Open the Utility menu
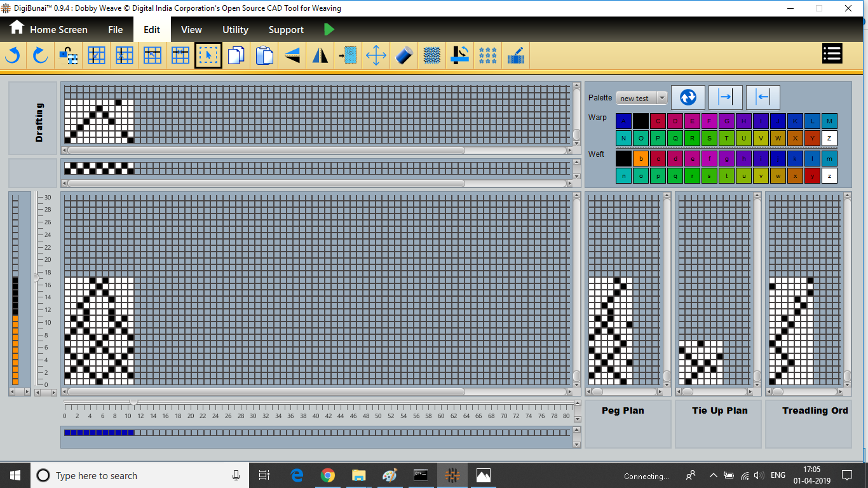 (235, 30)
